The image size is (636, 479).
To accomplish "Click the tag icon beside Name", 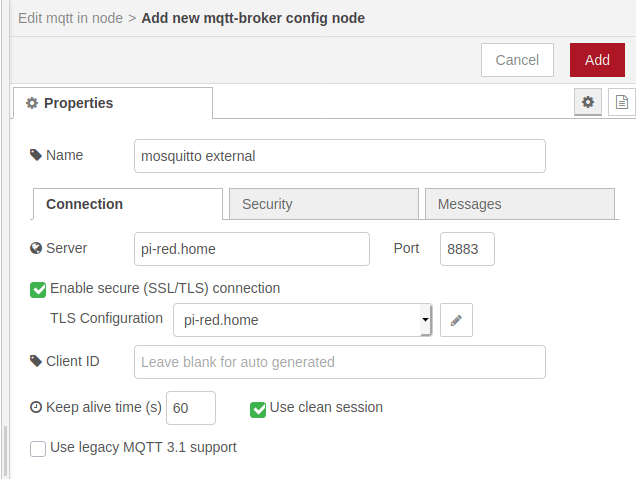I will click(36, 155).
